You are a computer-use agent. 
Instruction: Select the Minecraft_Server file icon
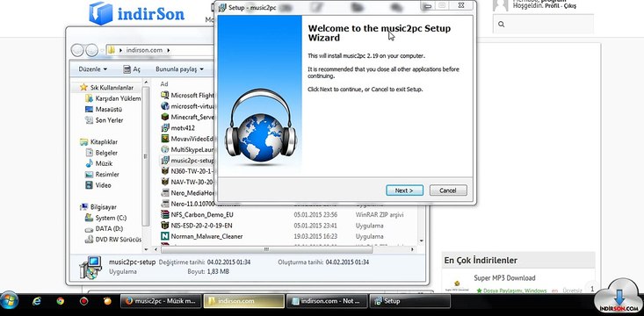coord(165,117)
